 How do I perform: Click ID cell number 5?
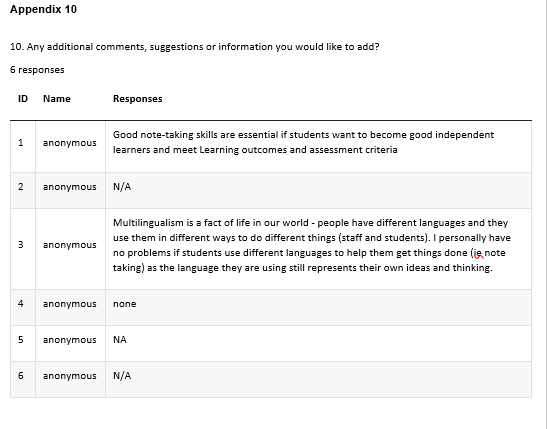21,340
